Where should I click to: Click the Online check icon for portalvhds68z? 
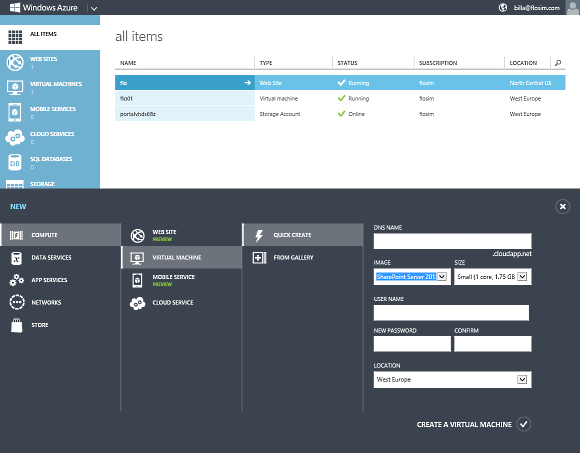click(x=341, y=114)
